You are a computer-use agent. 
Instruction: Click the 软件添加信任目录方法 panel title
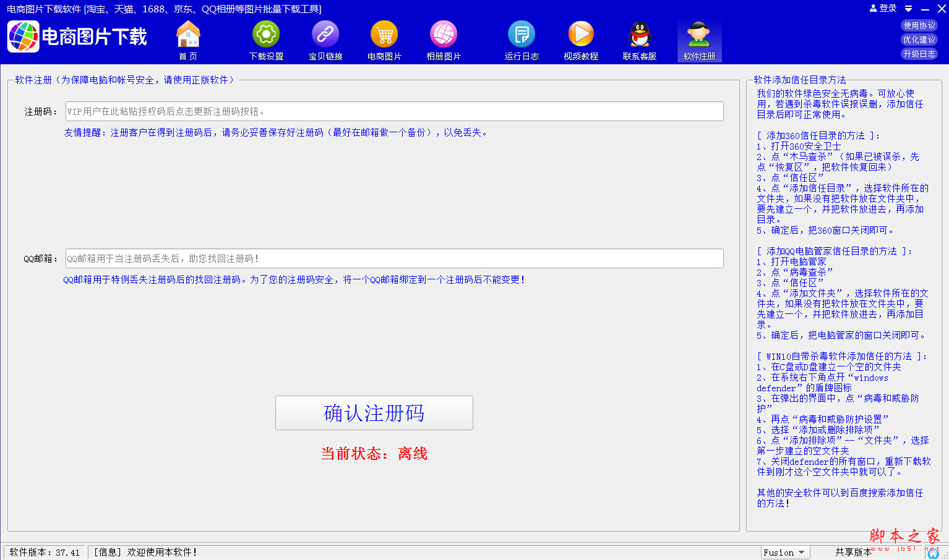(800, 80)
